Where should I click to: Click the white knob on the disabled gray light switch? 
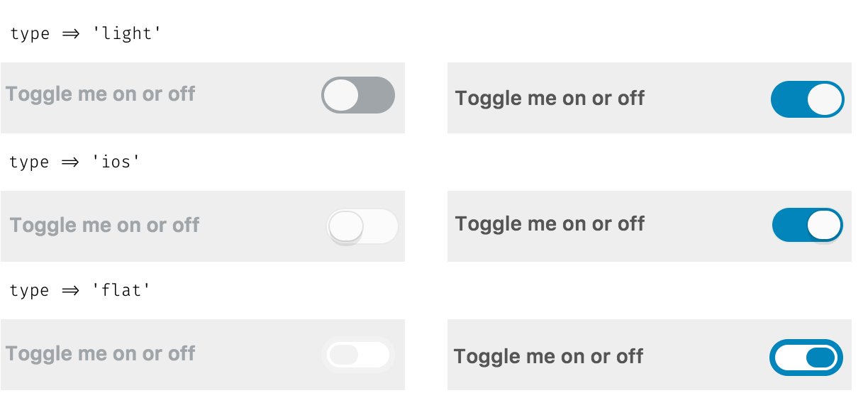coord(341,95)
